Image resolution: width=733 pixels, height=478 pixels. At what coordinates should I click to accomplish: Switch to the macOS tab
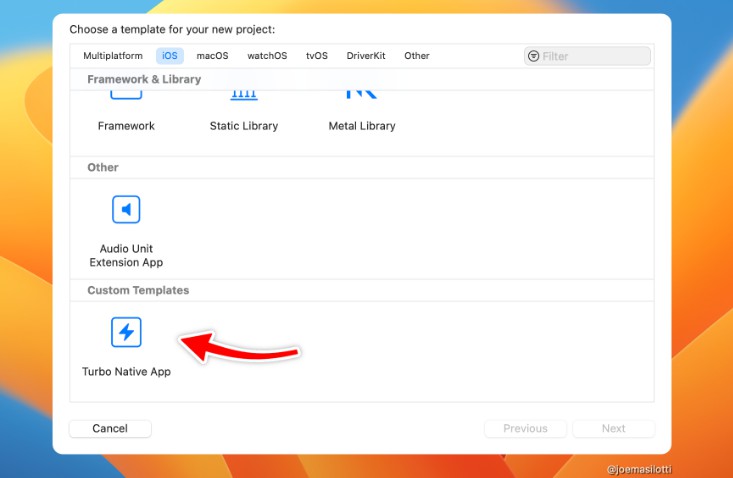(212, 56)
